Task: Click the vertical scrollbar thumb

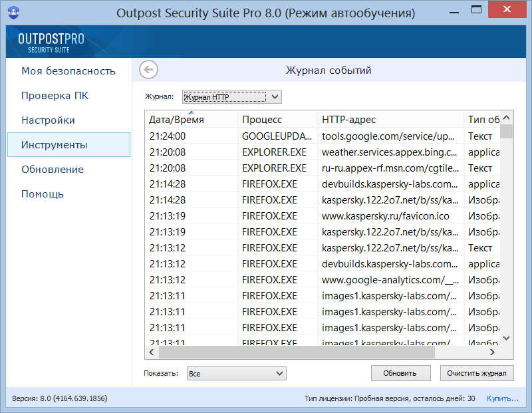Action: pos(507,131)
